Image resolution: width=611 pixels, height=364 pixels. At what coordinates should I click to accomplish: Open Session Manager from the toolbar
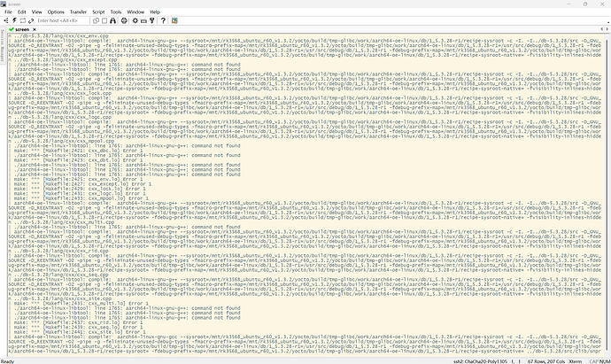click(x=6, y=18)
